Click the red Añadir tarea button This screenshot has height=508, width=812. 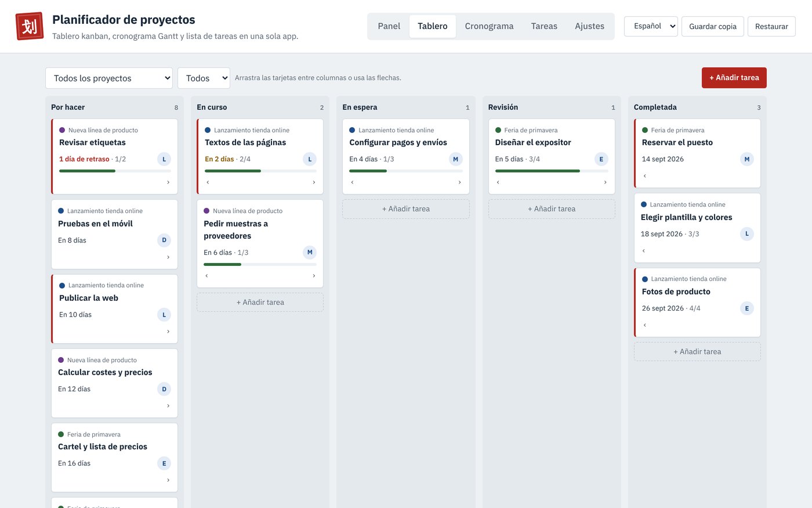pyautogui.click(x=734, y=78)
